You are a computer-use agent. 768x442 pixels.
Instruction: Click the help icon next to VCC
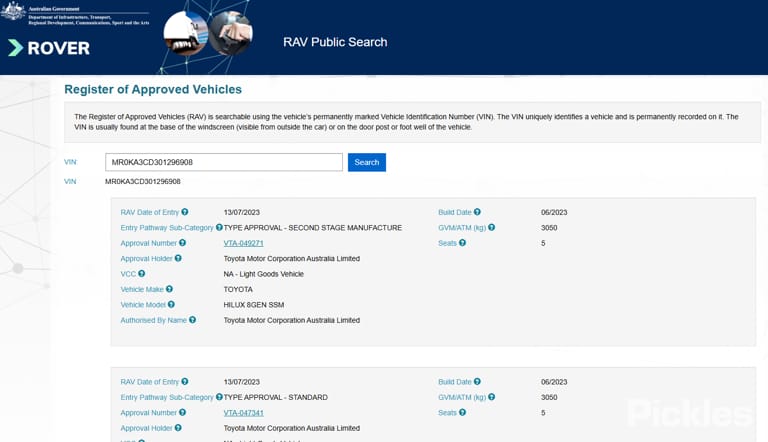click(x=142, y=274)
